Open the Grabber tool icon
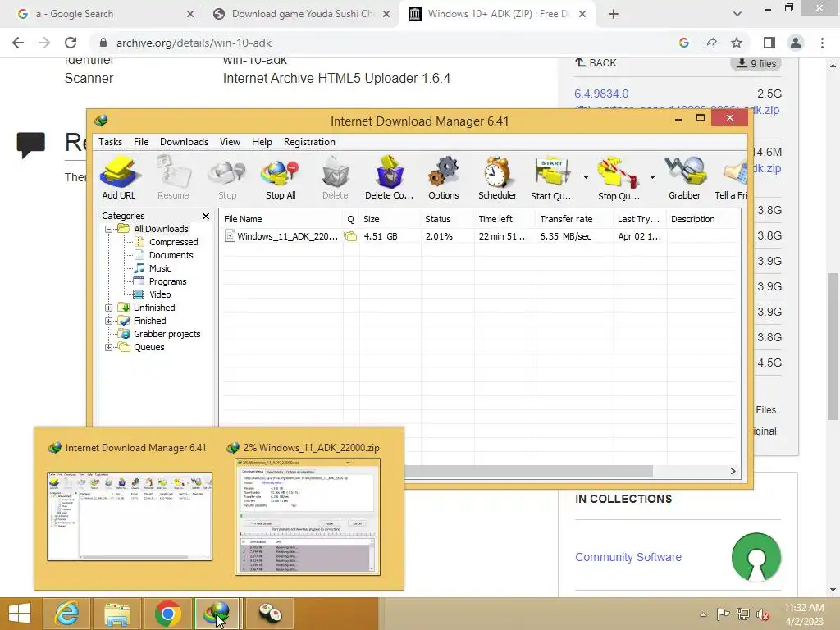 [684, 178]
